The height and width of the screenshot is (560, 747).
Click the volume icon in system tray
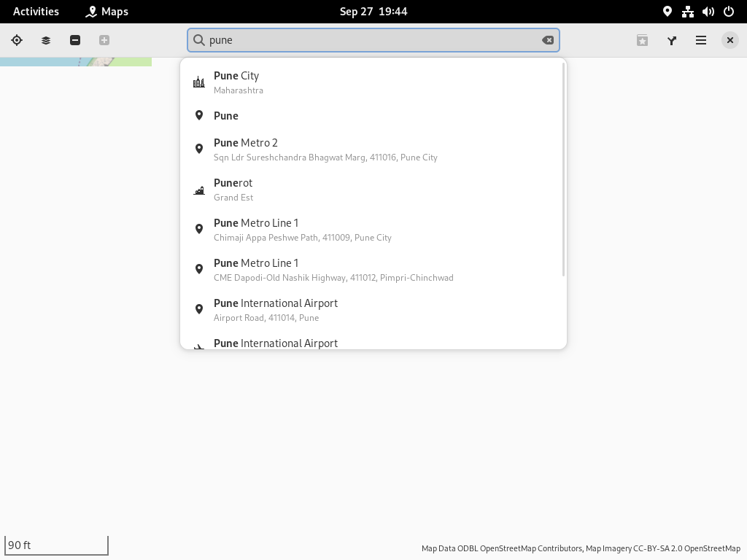pos(708,12)
